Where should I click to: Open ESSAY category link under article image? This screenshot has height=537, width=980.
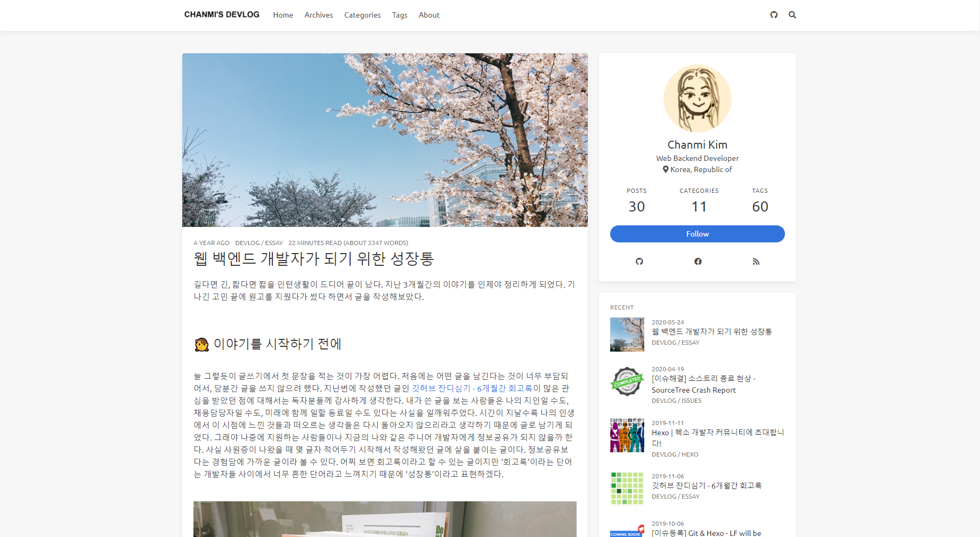[274, 243]
